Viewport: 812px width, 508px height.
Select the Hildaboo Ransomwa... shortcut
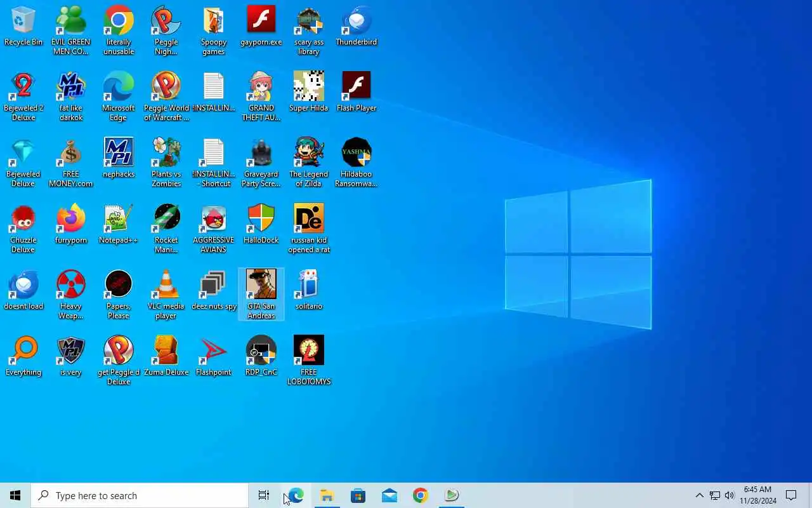[x=357, y=163]
